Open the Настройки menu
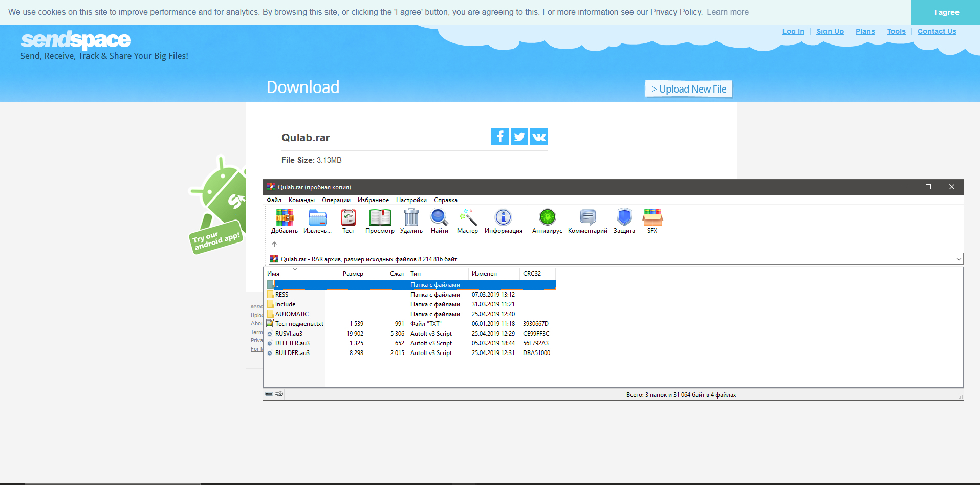 (x=411, y=200)
